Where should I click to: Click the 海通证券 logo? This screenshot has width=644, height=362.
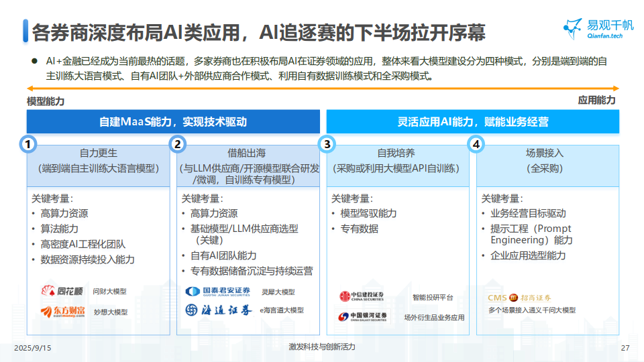pos(219,310)
